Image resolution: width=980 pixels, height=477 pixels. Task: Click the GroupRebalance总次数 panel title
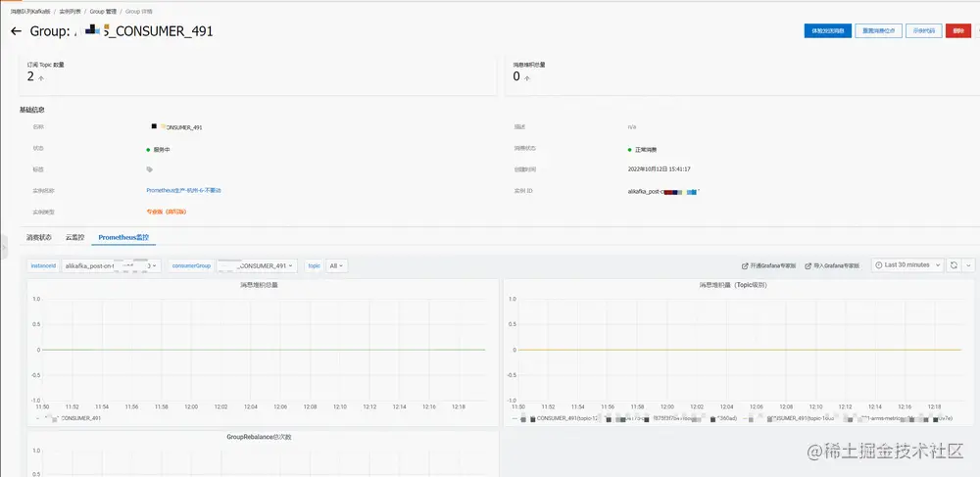259,437
